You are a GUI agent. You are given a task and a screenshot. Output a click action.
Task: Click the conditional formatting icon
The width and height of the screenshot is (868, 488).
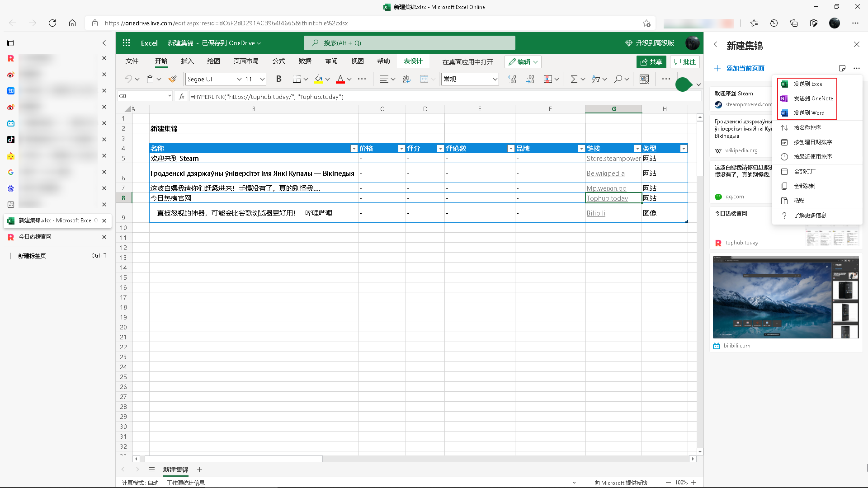548,79
